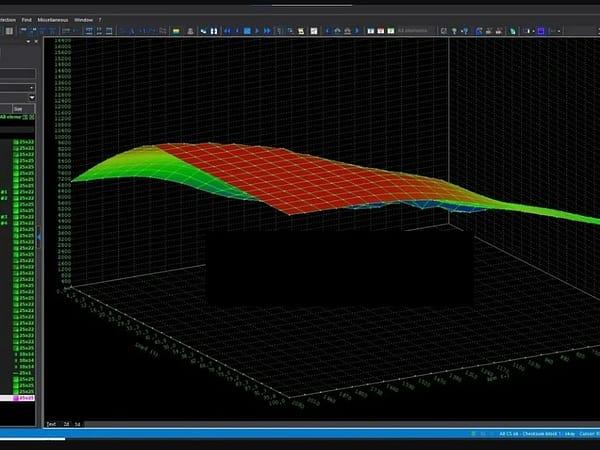
Task: Switch to the 3d view tab
Action: [x=77, y=424]
